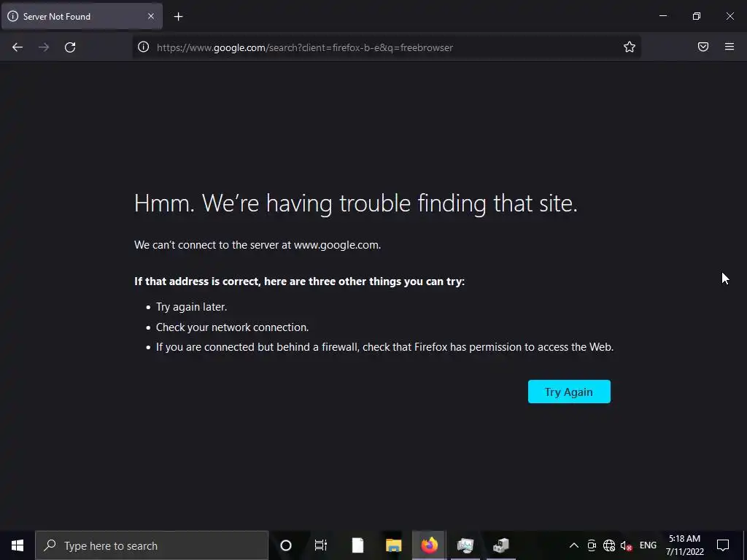Open the muted volume tray icon
Image resolution: width=747 pixels, height=560 pixels.
[x=626, y=545]
